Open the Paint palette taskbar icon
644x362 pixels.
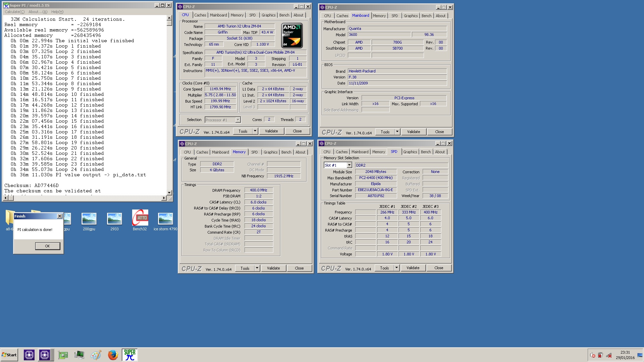96,355
